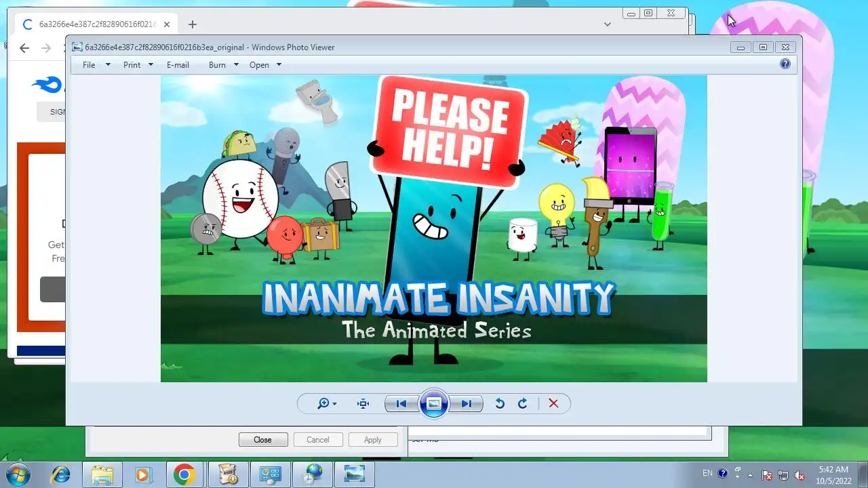
Task: Open Chrome tab search dropdown
Action: click(x=608, y=24)
